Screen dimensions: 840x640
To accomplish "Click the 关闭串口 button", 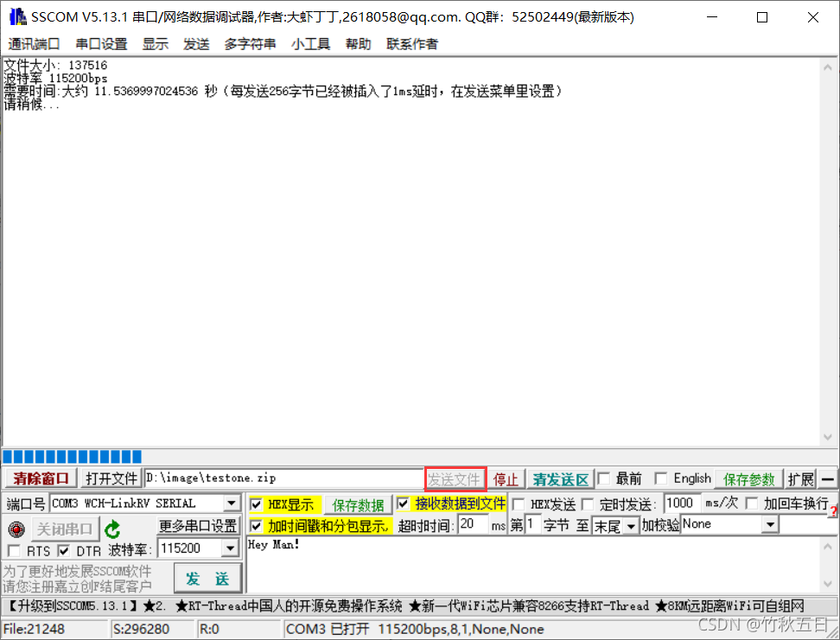I will pos(65,529).
